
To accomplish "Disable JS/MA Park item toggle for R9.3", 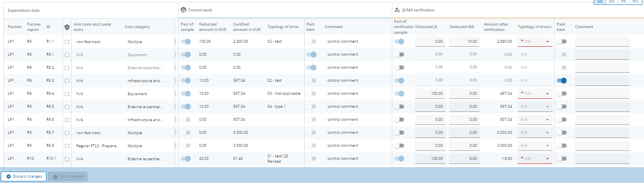I will click(x=562, y=81).
